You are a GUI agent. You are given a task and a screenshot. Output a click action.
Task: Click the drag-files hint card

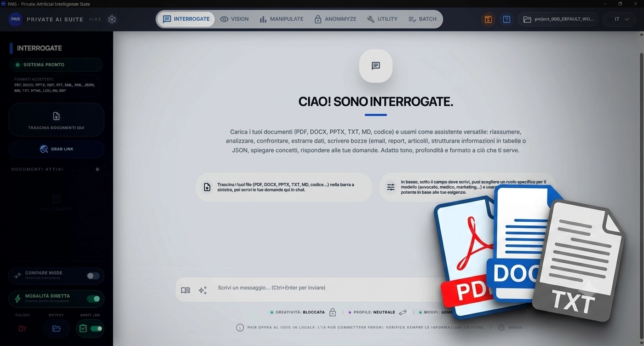284,187
